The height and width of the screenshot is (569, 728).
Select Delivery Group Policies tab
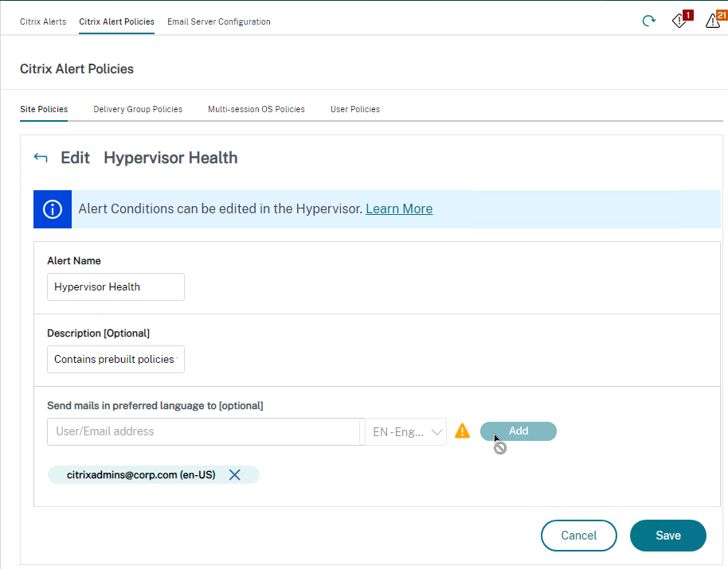pos(138,110)
